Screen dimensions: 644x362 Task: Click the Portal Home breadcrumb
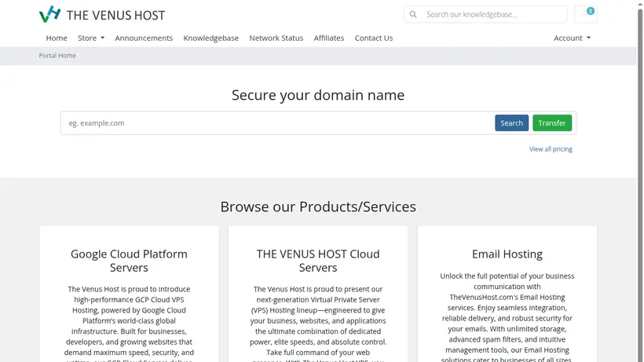[57, 56]
